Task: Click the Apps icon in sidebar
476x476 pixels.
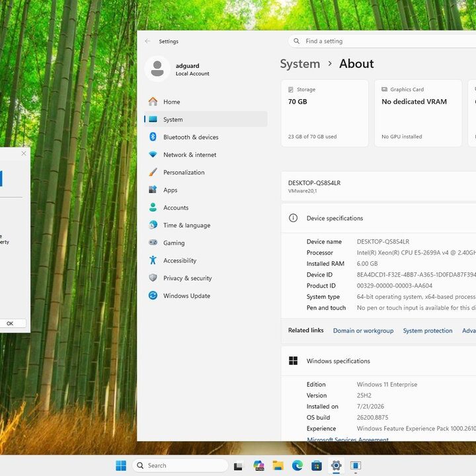Action: [153, 190]
